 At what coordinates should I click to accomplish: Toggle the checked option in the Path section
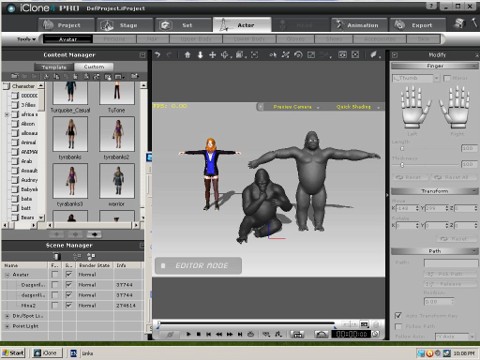pos(398,315)
